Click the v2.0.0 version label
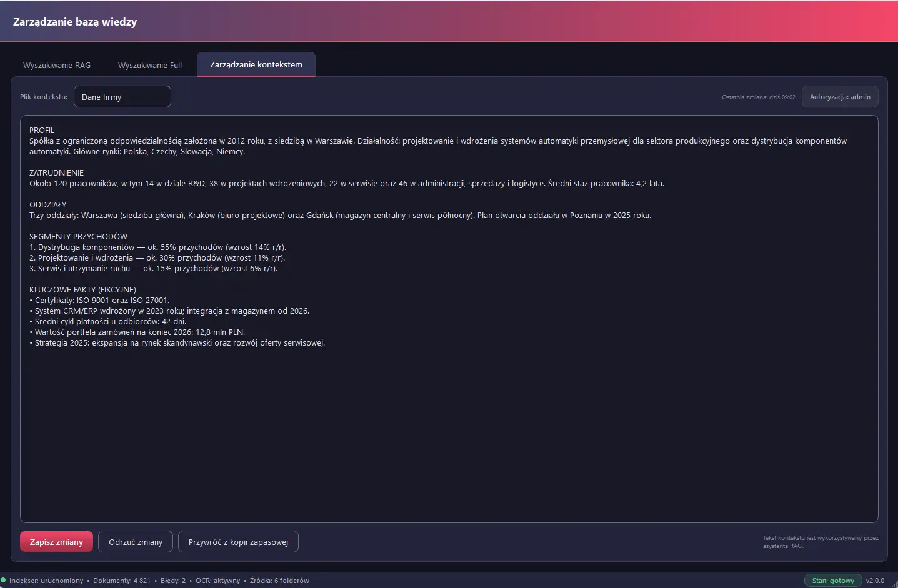The width and height of the screenshot is (898, 588). (x=875, y=581)
